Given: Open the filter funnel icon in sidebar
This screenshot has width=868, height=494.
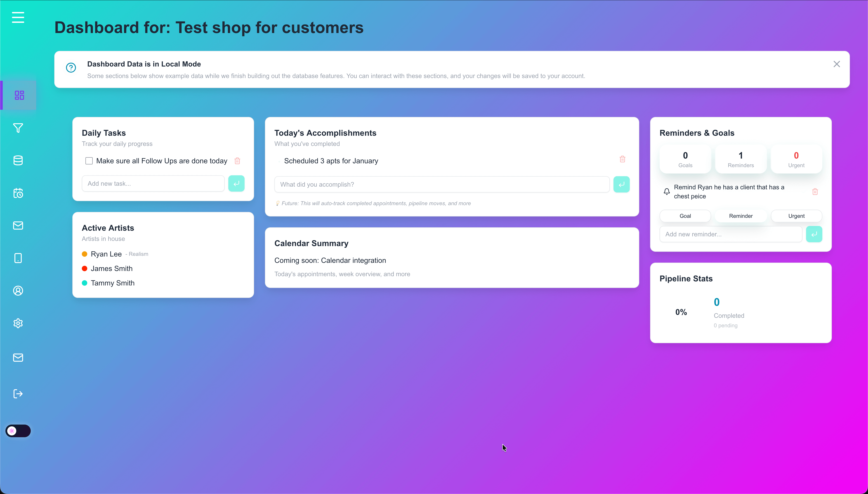Looking at the screenshot, I should (18, 128).
